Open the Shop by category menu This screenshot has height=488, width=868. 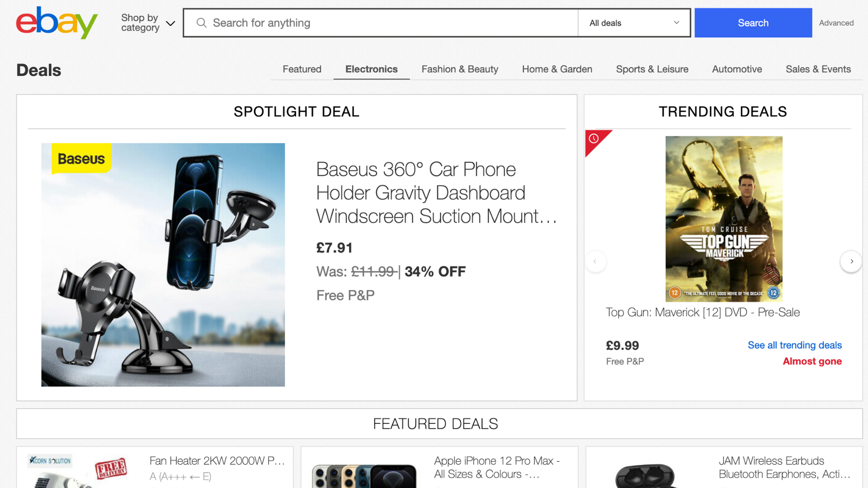tap(140, 22)
